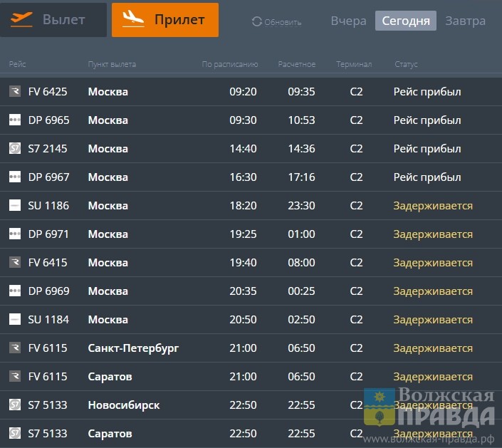Click the Статус column header
The image size is (502, 448).
point(406,65)
